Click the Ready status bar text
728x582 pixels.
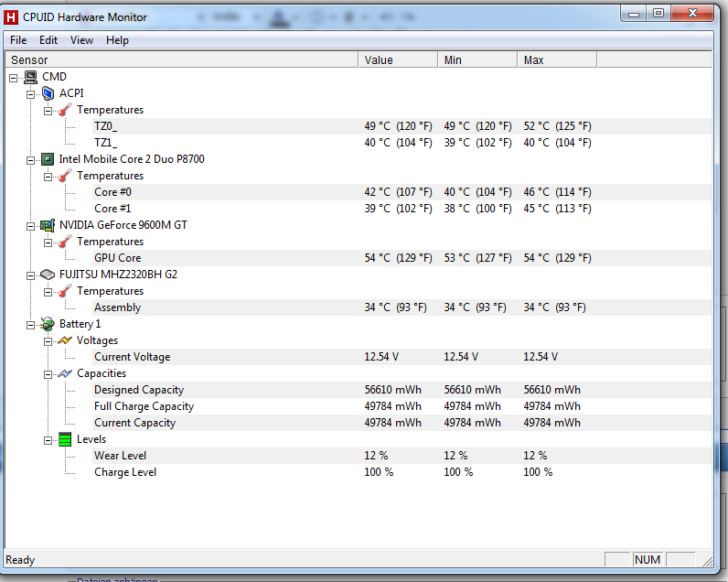pyautogui.click(x=20, y=560)
